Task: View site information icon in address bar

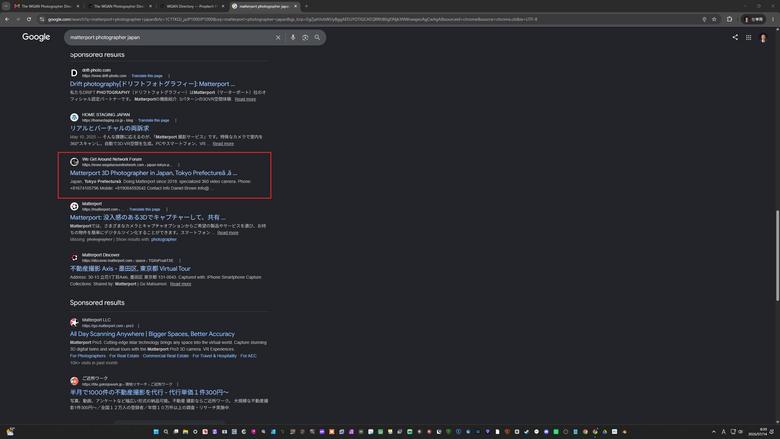Action: (x=42, y=19)
